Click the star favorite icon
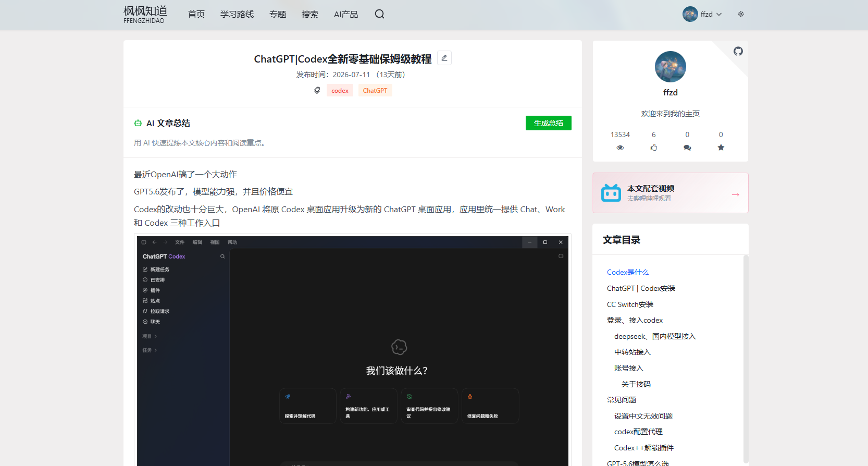Image resolution: width=868 pixels, height=466 pixels. (721, 148)
